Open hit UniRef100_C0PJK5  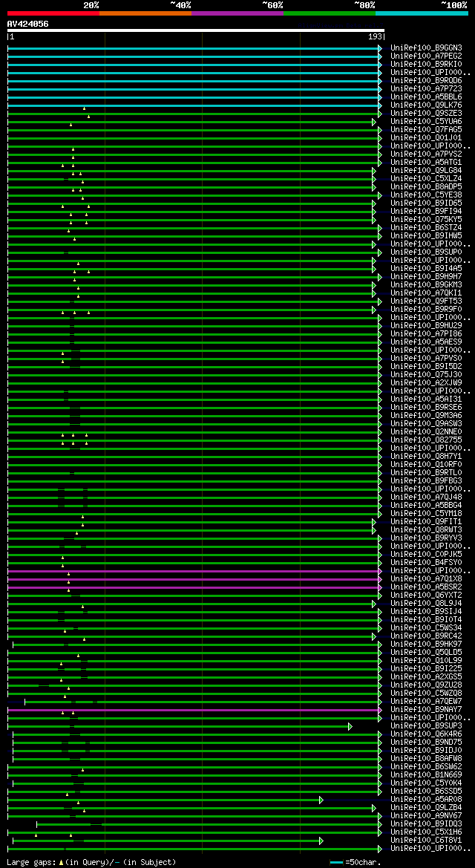tap(426, 555)
